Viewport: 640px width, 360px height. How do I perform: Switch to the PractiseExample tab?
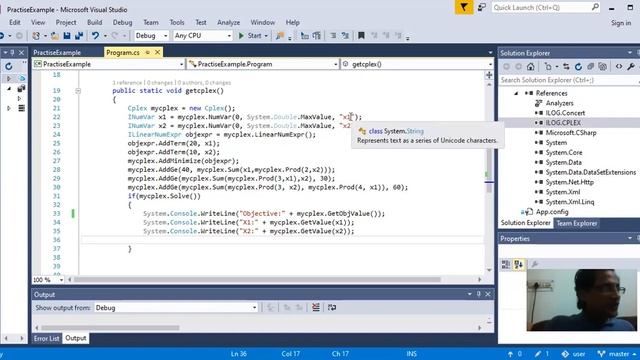click(x=57, y=52)
